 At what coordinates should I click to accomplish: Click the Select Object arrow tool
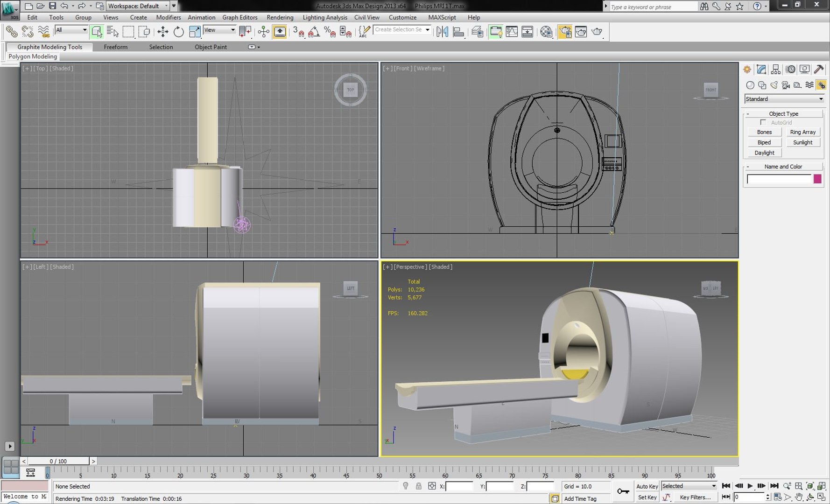[x=97, y=32]
